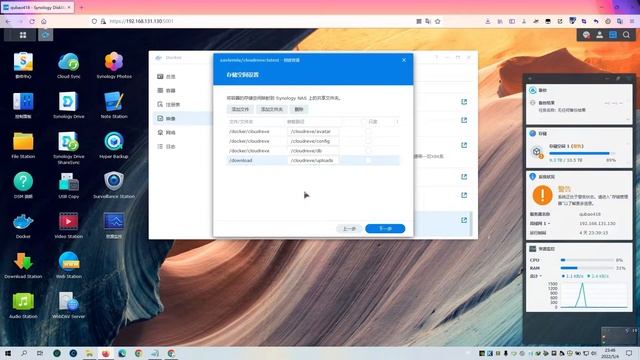Click the 添加文件夹 button

(271, 109)
